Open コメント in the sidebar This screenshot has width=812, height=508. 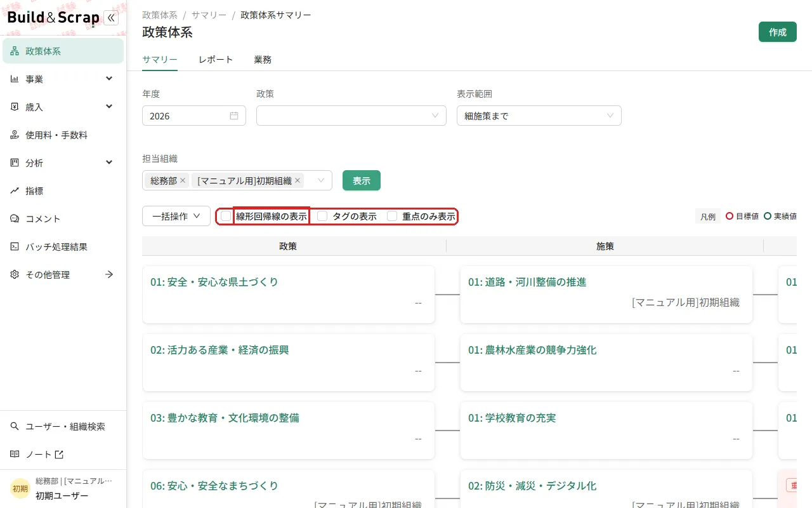click(x=63, y=219)
